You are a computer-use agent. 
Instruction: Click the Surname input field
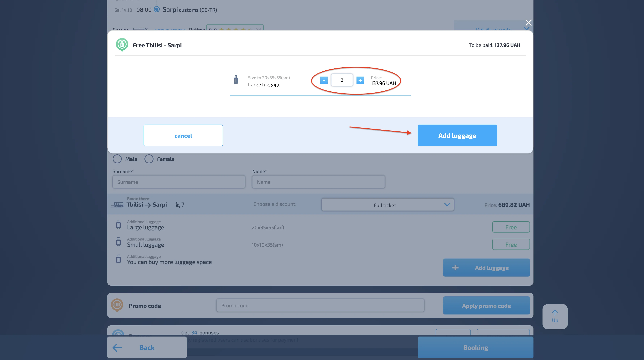click(178, 182)
